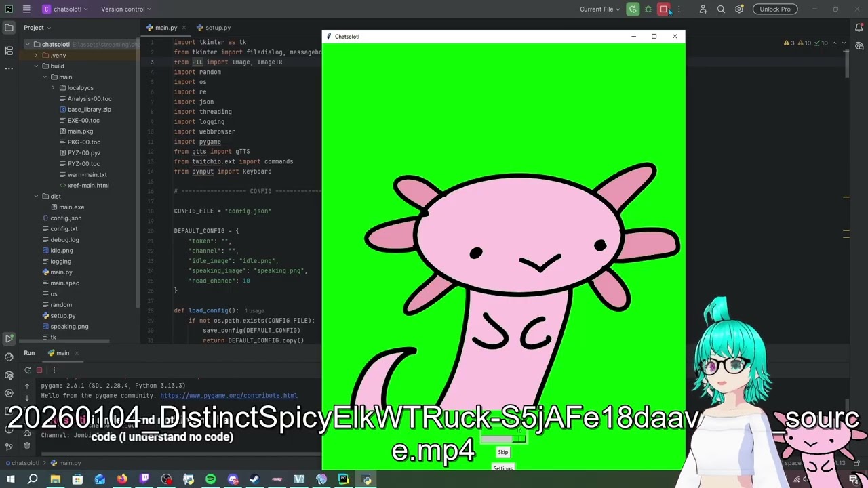Open More tool windows ellipsis icon
Viewport: 868px width, 488px height.
tap(9, 68)
